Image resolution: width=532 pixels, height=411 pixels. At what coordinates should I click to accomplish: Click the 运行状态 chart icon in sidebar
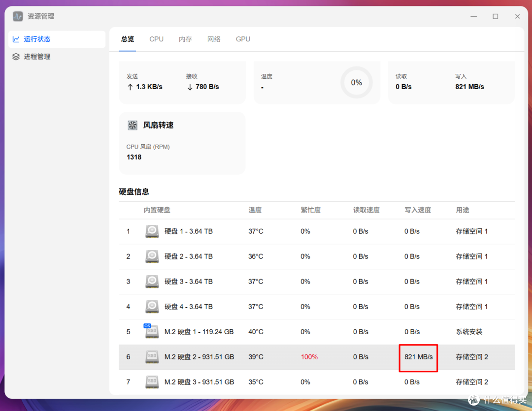pos(16,39)
